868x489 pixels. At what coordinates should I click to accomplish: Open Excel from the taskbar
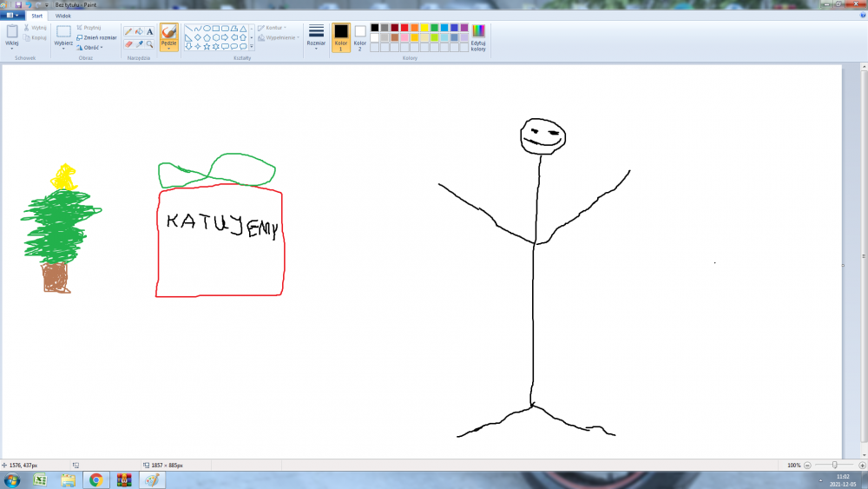pyautogui.click(x=40, y=480)
